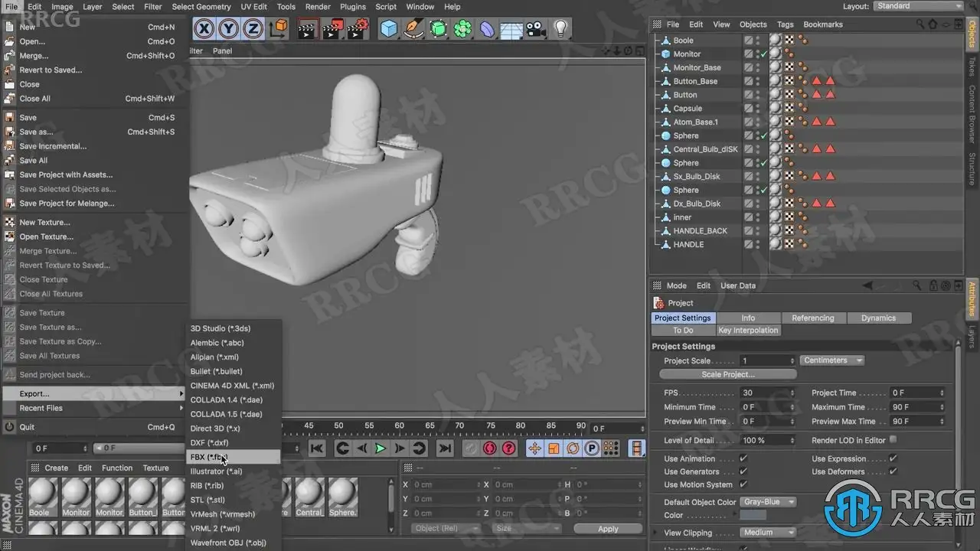
Task: Uncheck the Use Generators checkbox
Action: tap(743, 472)
